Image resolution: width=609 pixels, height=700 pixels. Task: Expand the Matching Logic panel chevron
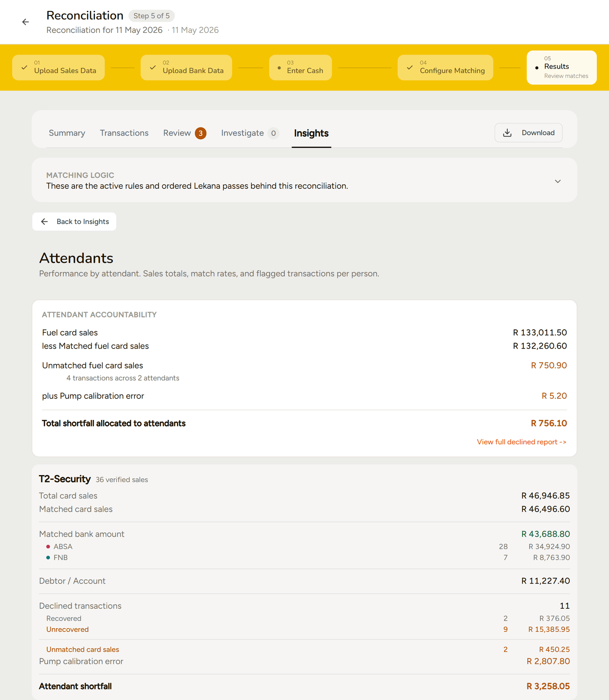click(558, 181)
